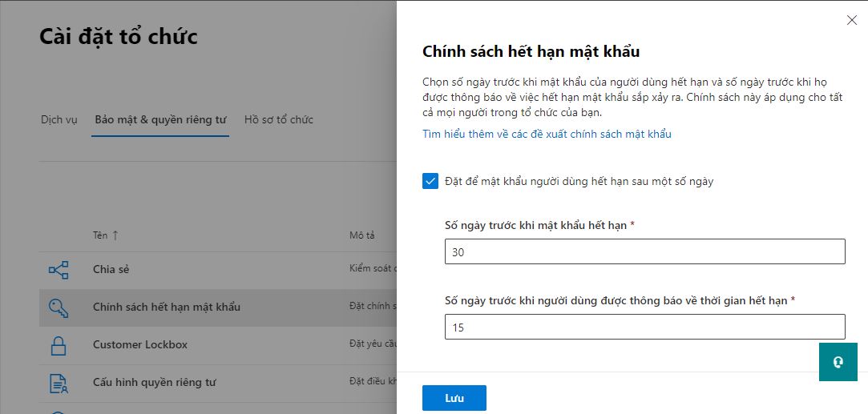Open the Hồ sơ tổ chức tab
Viewport: 868px width, 414px height.
[279, 120]
